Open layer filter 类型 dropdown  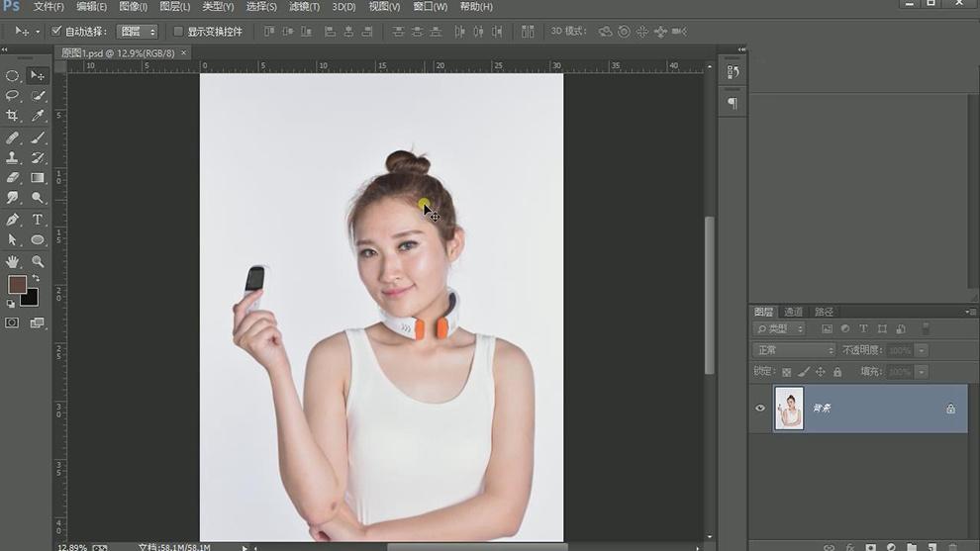(x=779, y=328)
